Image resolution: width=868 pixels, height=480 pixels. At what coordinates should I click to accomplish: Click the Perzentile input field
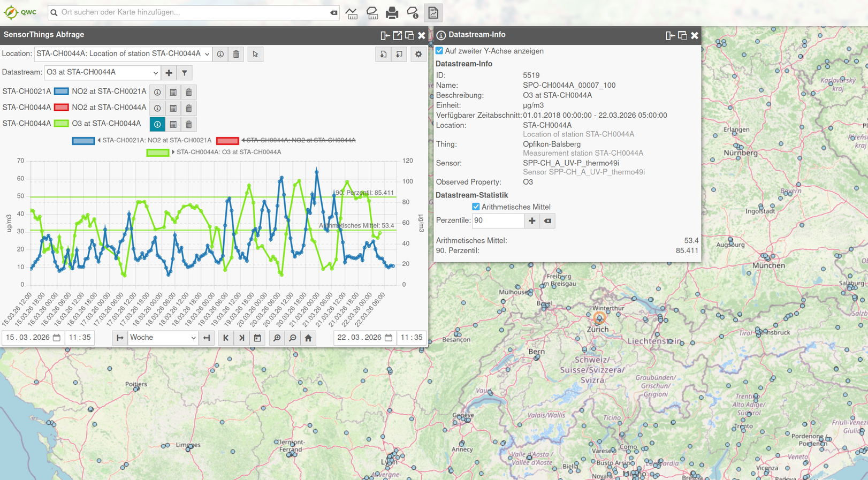pos(498,221)
